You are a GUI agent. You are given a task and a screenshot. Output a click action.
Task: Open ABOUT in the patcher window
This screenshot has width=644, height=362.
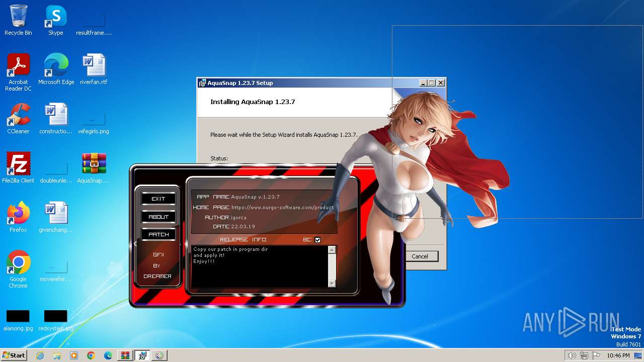(x=158, y=217)
